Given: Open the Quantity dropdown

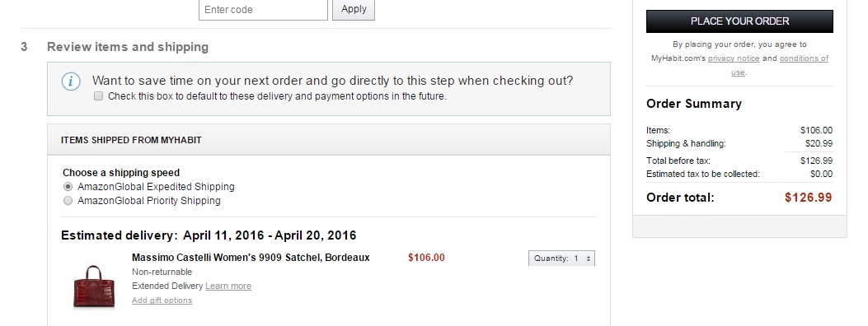Looking at the screenshot, I should pos(562,258).
